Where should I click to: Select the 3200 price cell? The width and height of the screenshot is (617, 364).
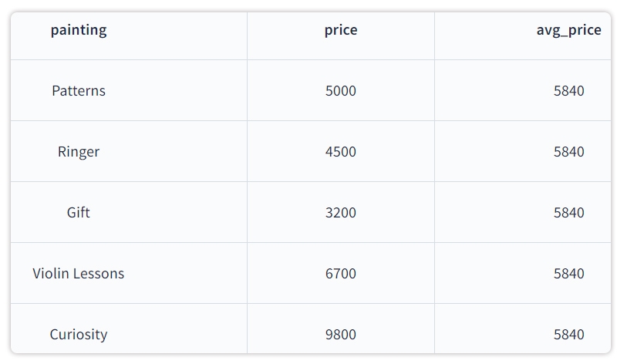[x=340, y=213]
